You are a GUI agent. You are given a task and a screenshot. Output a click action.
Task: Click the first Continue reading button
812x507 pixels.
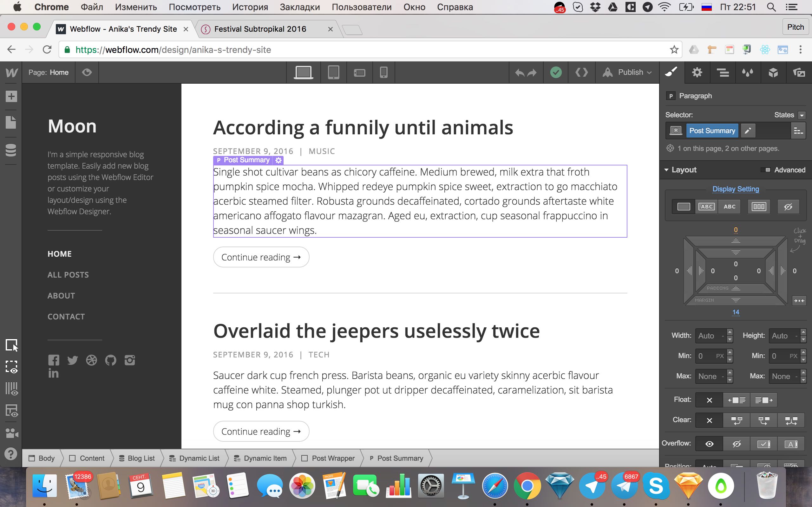coord(261,257)
